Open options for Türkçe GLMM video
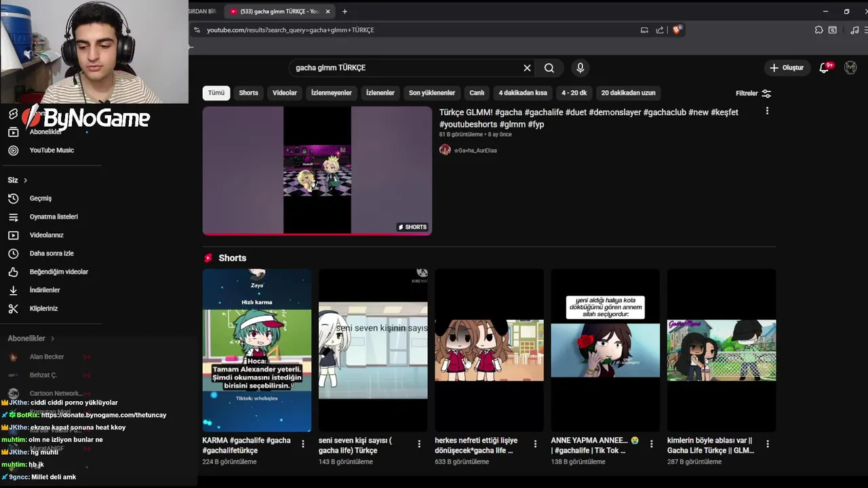Viewport: 868px width, 488px height. coord(767,111)
